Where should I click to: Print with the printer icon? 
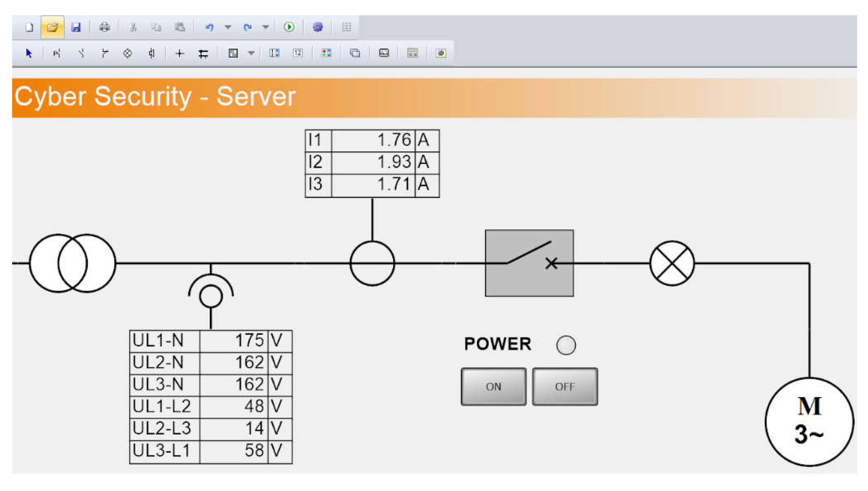pos(105,27)
